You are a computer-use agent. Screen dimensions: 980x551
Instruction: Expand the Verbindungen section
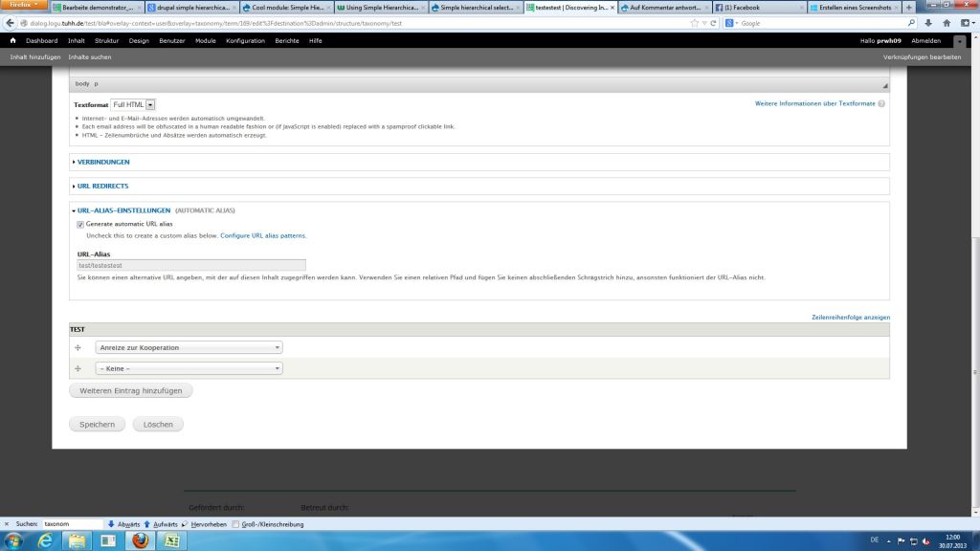pos(103,162)
